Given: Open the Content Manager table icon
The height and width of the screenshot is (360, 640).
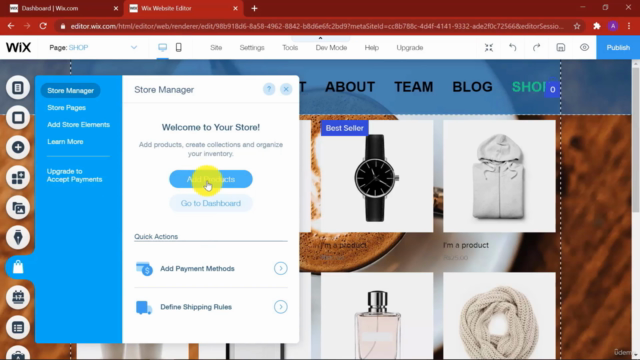Looking at the screenshot, I should point(18,327).
